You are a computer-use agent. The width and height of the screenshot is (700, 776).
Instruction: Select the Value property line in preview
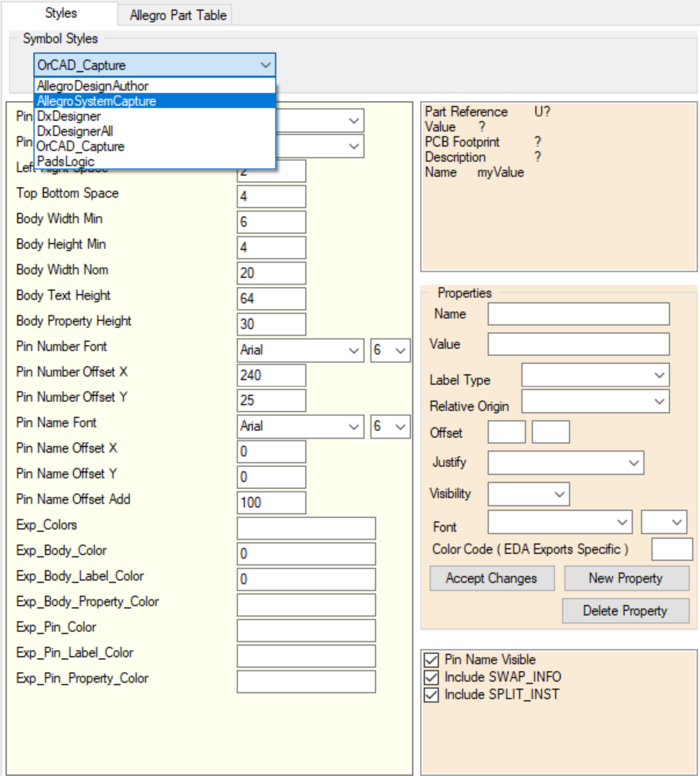pyautogui.click(x=455, y=127)
